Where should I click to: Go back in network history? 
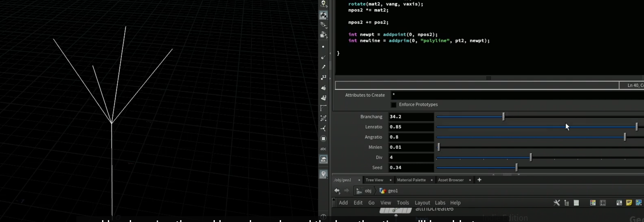pyautogui.click(x=337, y=191)
